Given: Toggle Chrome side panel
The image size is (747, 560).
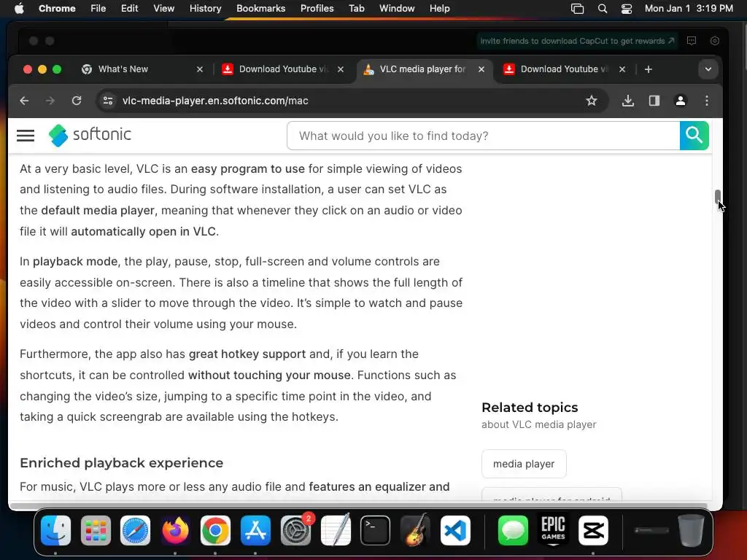Looking at the screenshot, I should 654,101.
